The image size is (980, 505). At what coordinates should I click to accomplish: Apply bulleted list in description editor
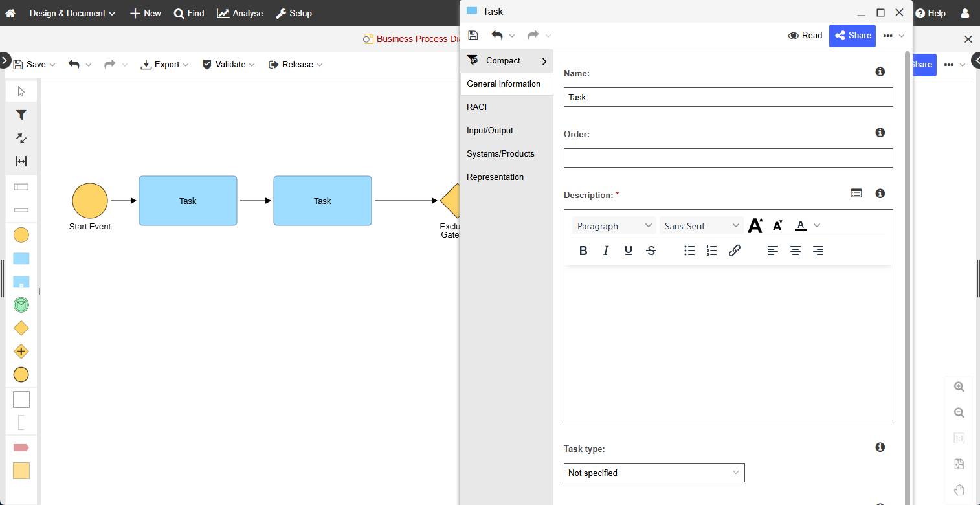tap(689, 251)
